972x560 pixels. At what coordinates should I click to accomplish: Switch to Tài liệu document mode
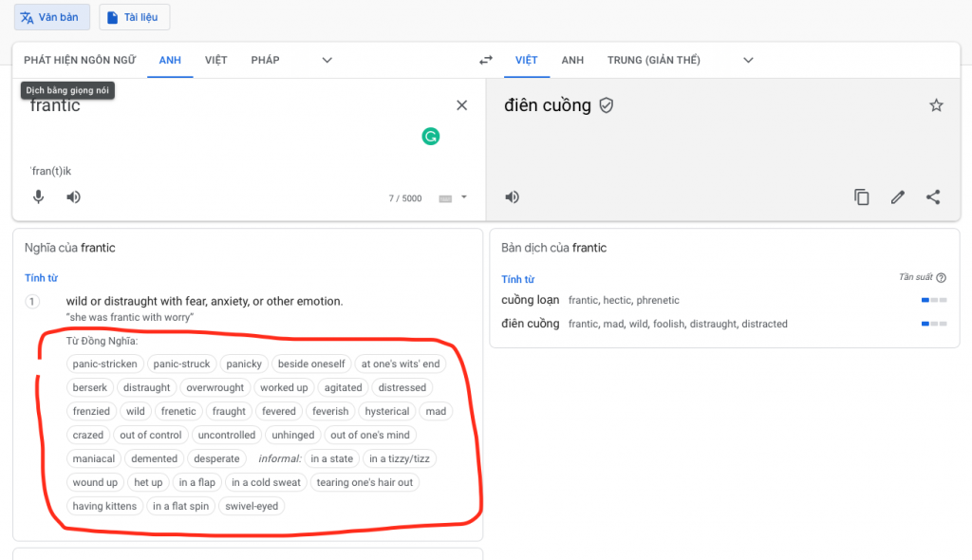(x=134, y=17)
